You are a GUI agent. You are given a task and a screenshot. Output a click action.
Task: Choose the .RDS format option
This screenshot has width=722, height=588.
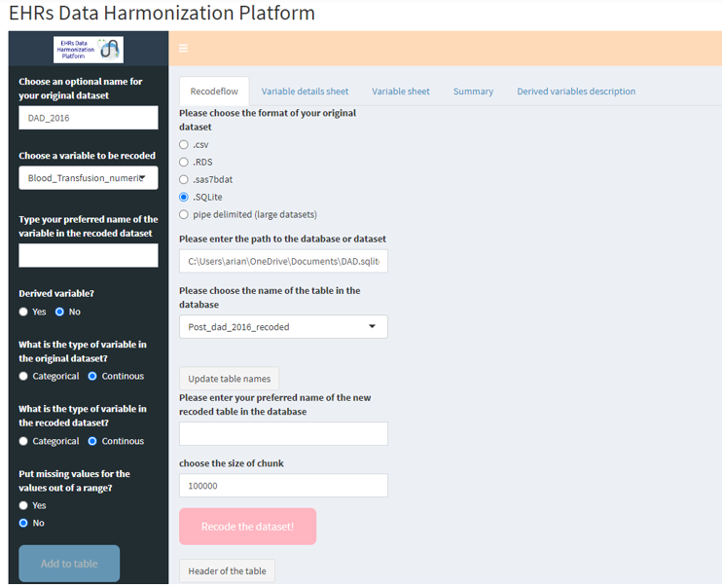184,163
